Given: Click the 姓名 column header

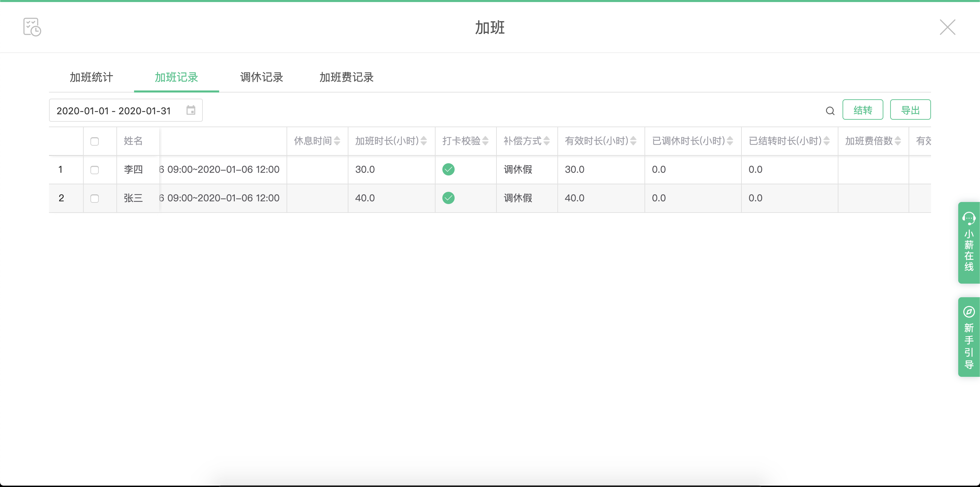Looking at the screenshot, I should coord(133,141).
